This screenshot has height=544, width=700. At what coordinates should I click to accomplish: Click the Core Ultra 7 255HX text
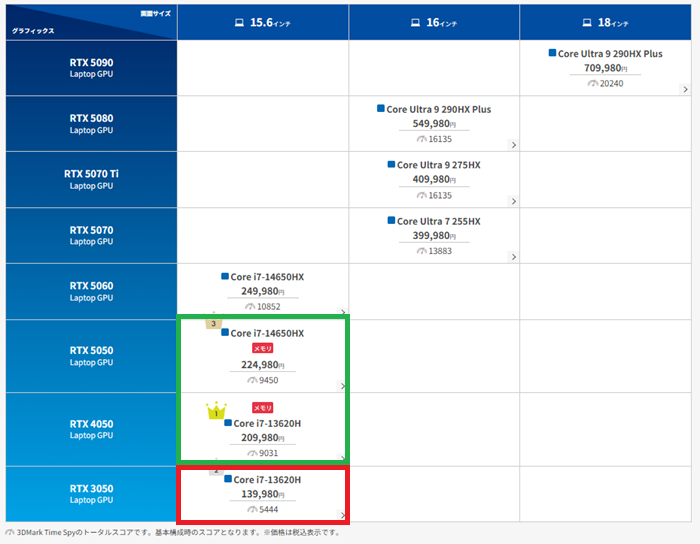click(439, 221)
